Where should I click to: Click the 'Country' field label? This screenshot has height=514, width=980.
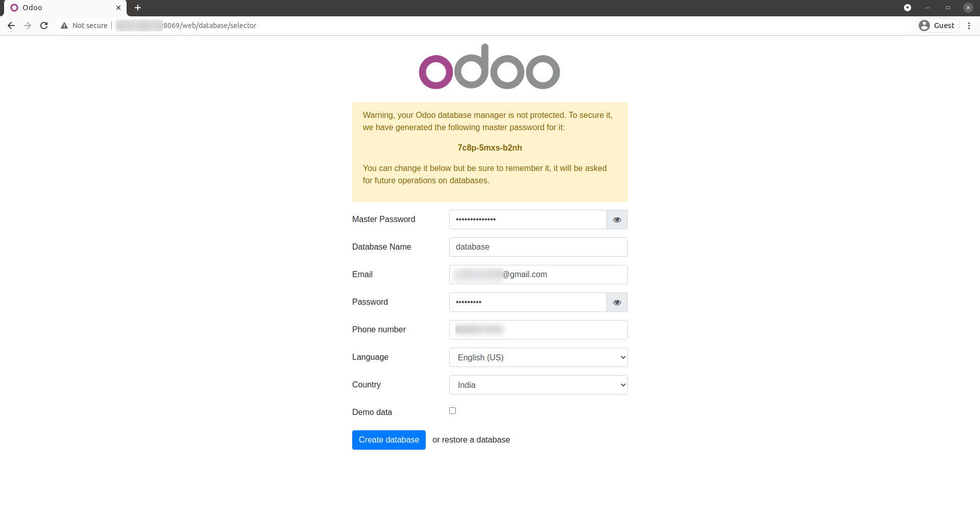coord(366,385)
